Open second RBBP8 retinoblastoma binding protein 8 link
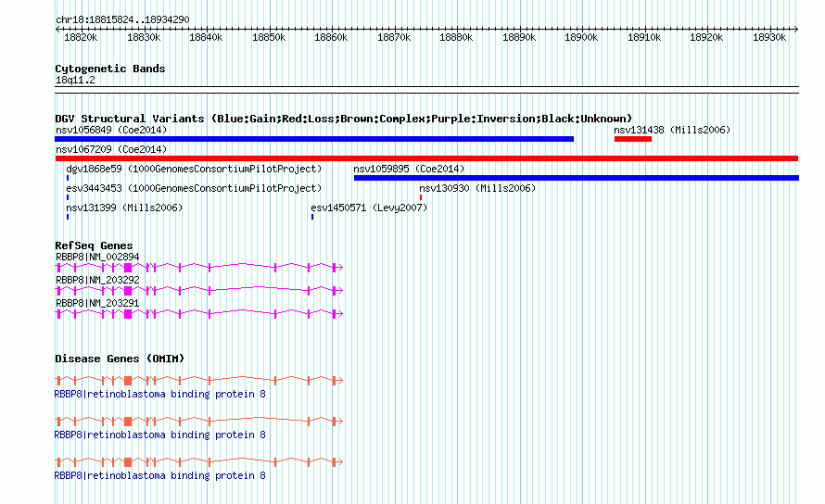 click(160, 435)
